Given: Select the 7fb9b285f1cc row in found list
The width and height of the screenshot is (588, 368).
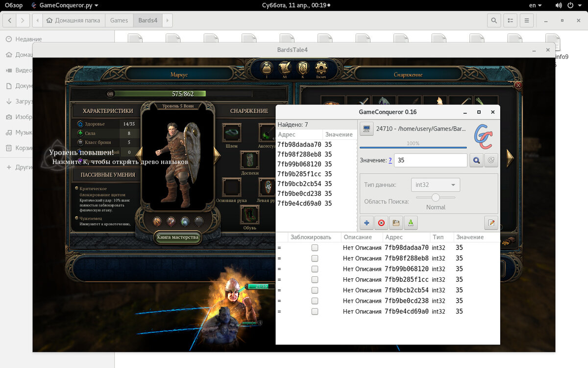Looking at the screenshot, I should coord(316,174).
